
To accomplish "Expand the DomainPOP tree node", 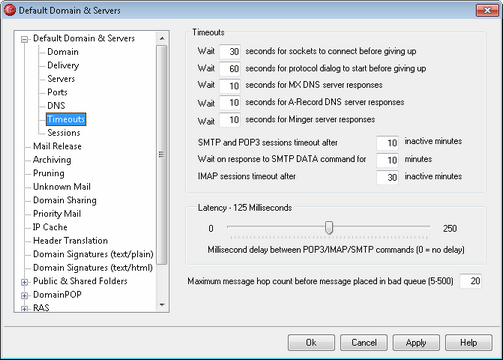I will pyautogui.click(x=24, y=296).
